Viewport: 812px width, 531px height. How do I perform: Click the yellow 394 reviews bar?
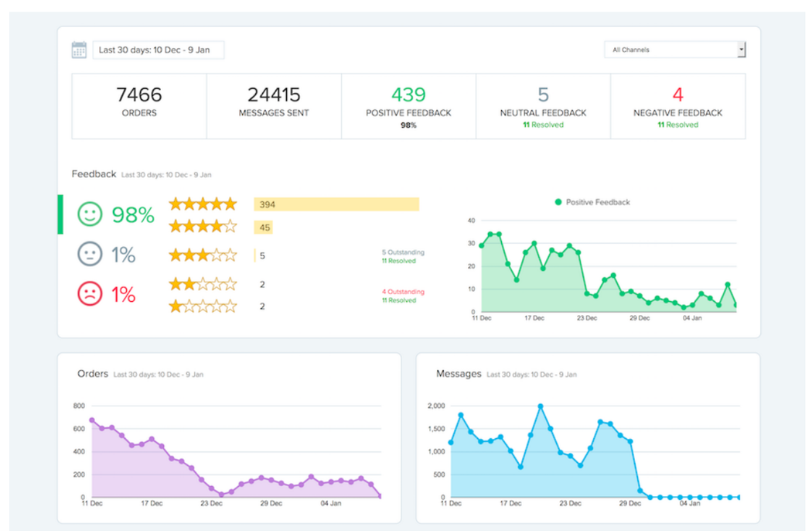coord(336,204)
